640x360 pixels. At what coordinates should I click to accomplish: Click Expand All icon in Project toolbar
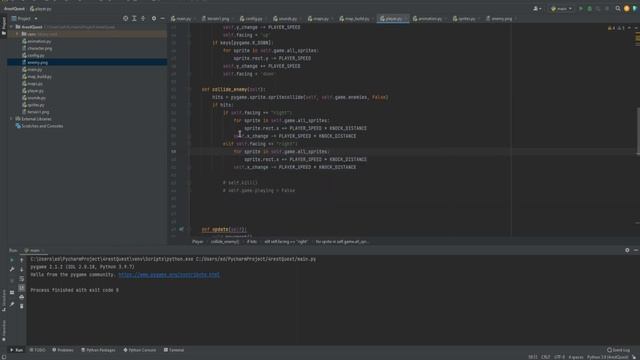point(134,18)
